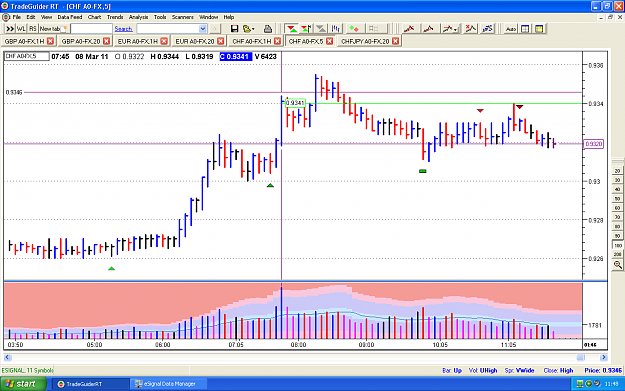625x391 pixels.
Task: Set bar count to 100
Action: click(617, 245)
